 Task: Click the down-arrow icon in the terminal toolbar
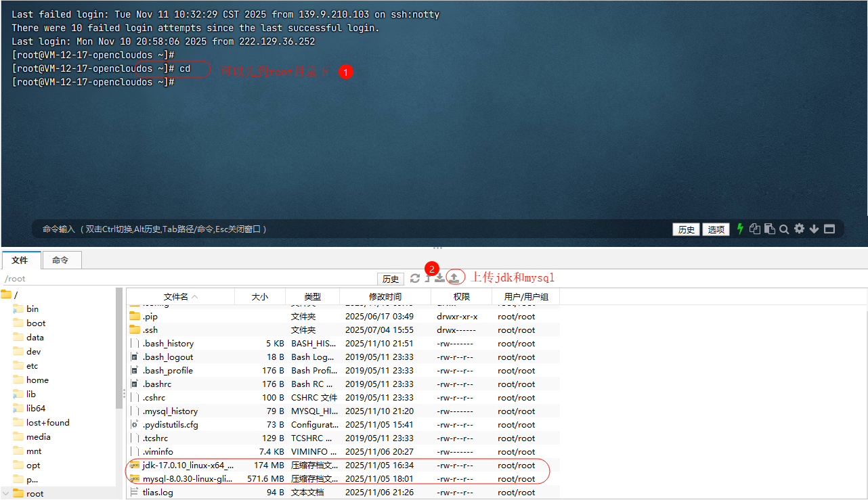814,229
